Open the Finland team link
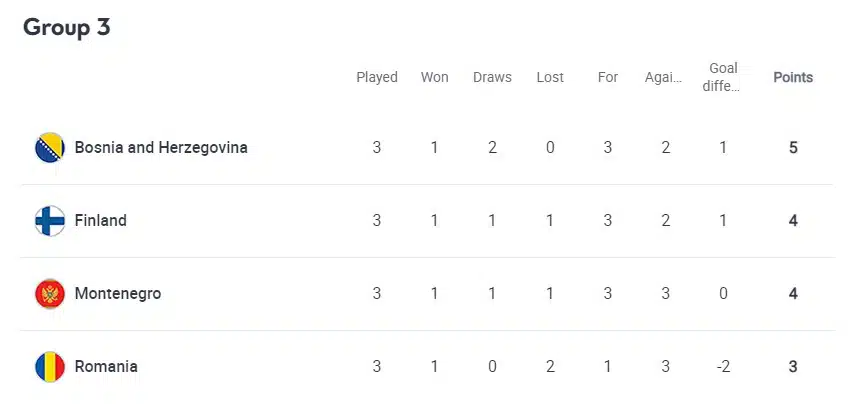The image size is (850, 417). 101,221
